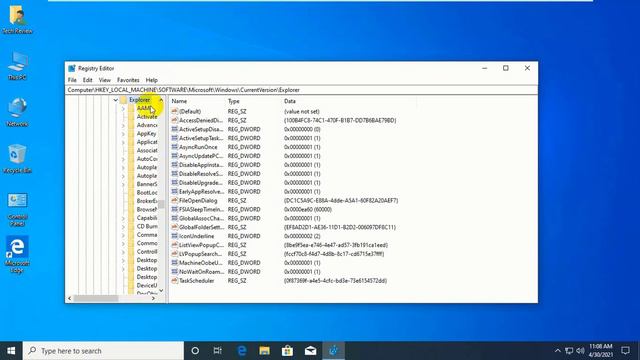Select the Recycle Bin desktop icon

coord(17,159)
